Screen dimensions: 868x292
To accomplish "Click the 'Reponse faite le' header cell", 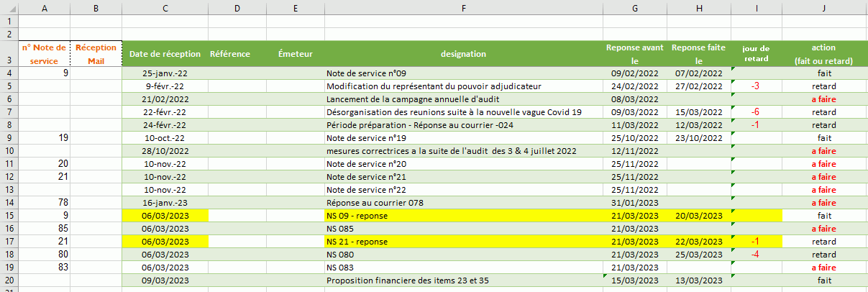I will (x=698, y=54).
